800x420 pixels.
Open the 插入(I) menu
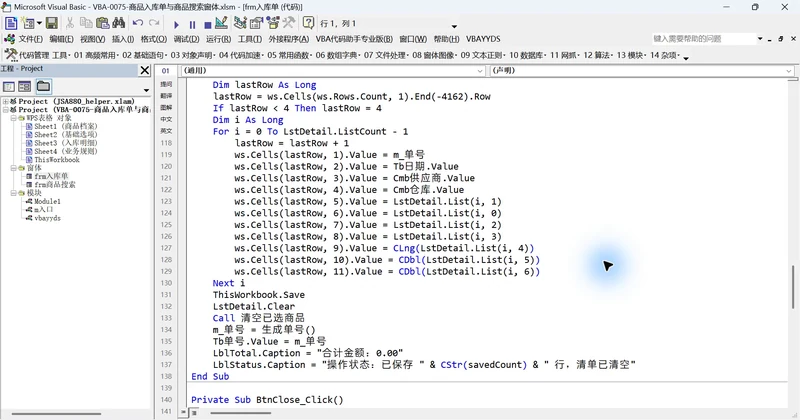123,39
